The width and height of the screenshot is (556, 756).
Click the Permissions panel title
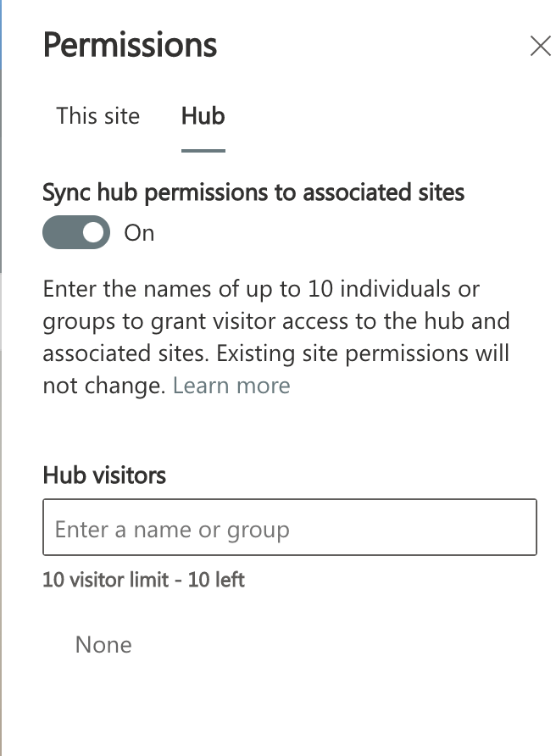click(x=130, y=45)
